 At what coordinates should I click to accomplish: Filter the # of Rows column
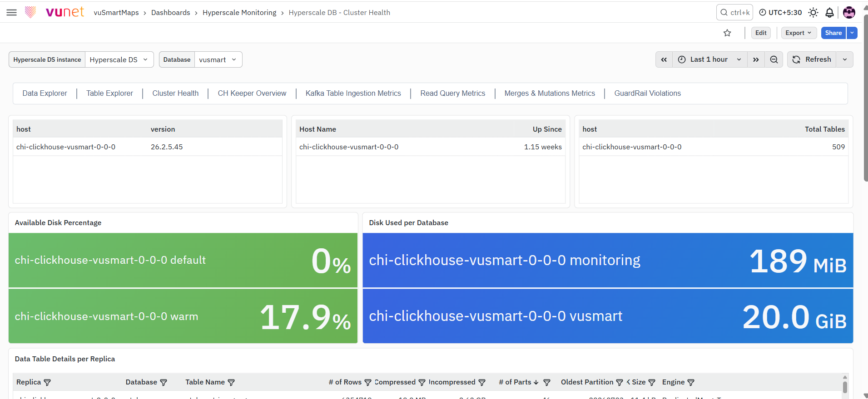point(368,382)
